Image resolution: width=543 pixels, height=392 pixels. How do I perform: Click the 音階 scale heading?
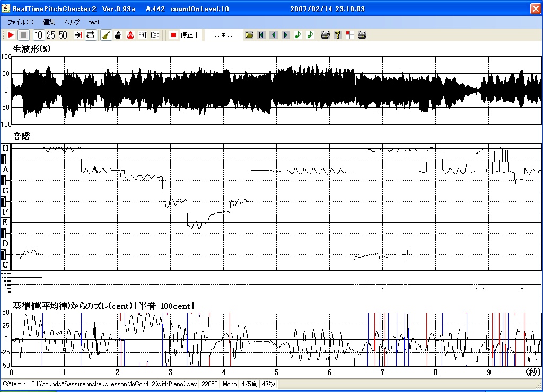[21, 137]
